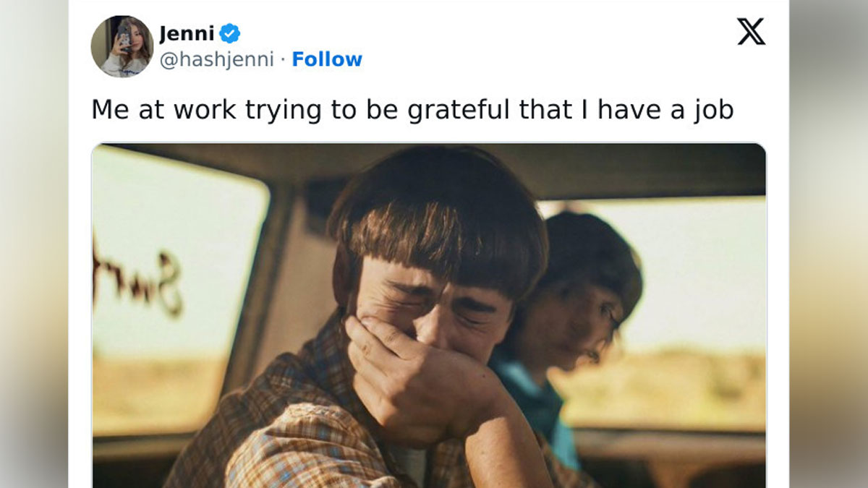Follow the @hashjenni account

click(x=327, y=59)
